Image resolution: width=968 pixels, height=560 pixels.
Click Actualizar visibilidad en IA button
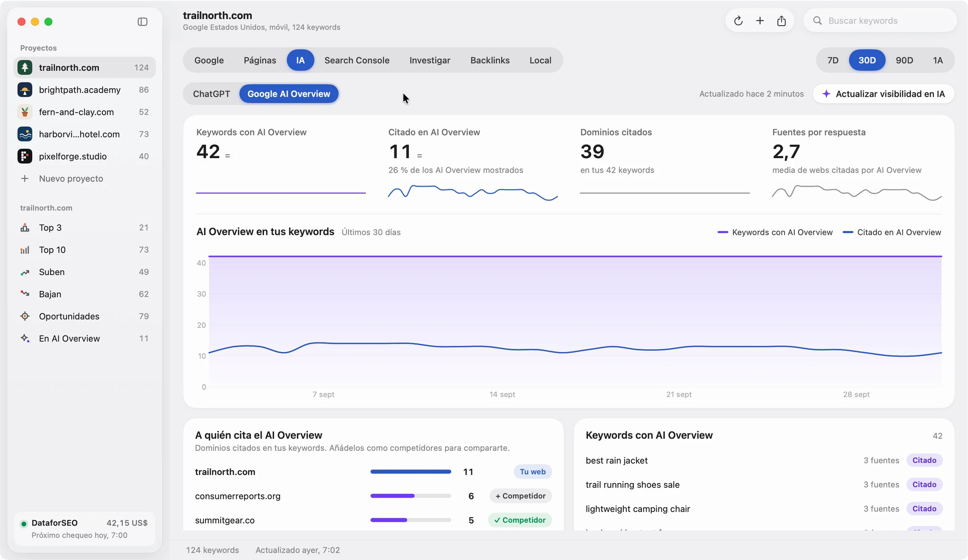tap(883, 94)
